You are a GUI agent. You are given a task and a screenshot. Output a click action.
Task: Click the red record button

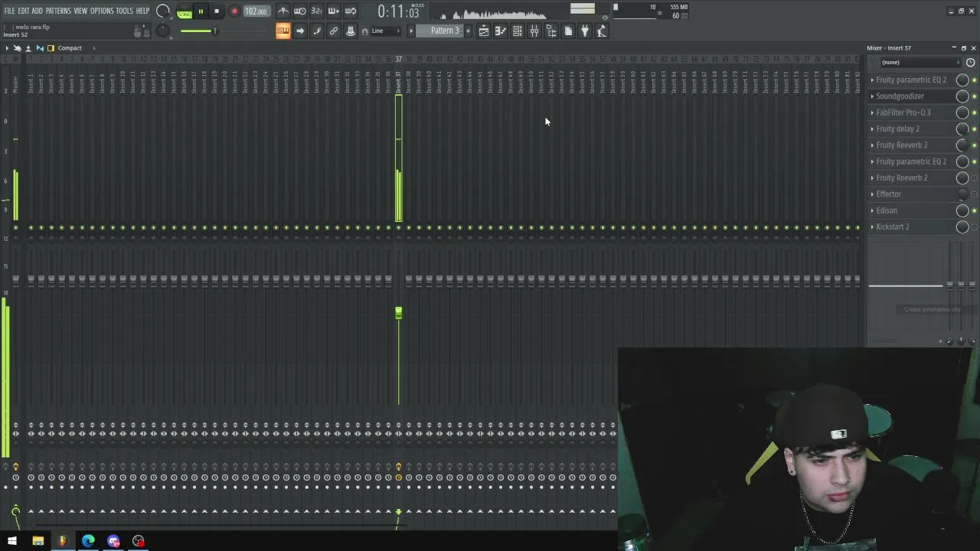(x=234, y=11)
